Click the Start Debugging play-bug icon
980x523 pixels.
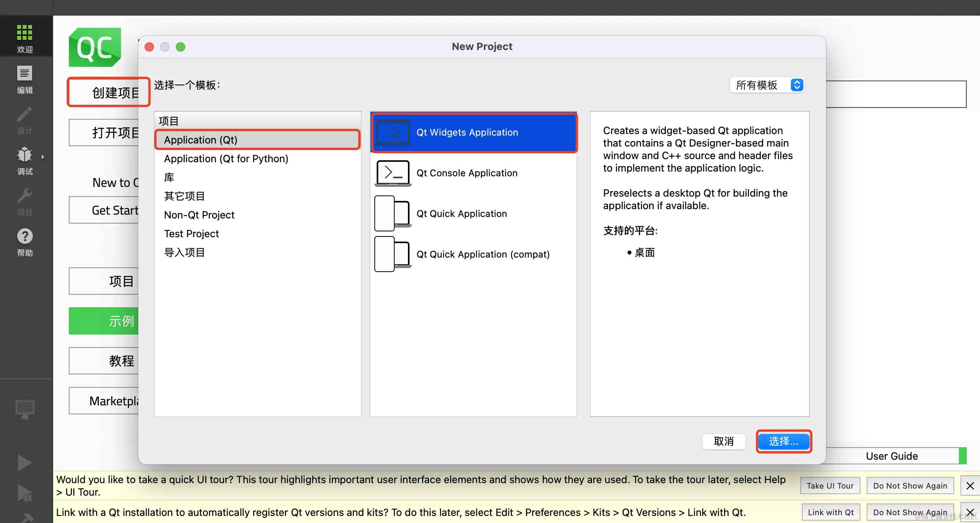25,493
